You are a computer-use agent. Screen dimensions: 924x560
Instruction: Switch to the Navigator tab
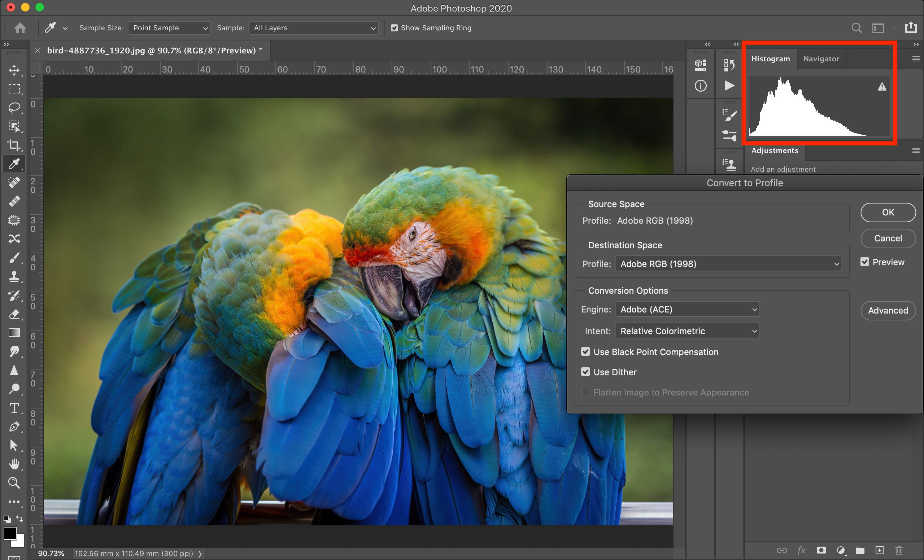click(821, 59)
